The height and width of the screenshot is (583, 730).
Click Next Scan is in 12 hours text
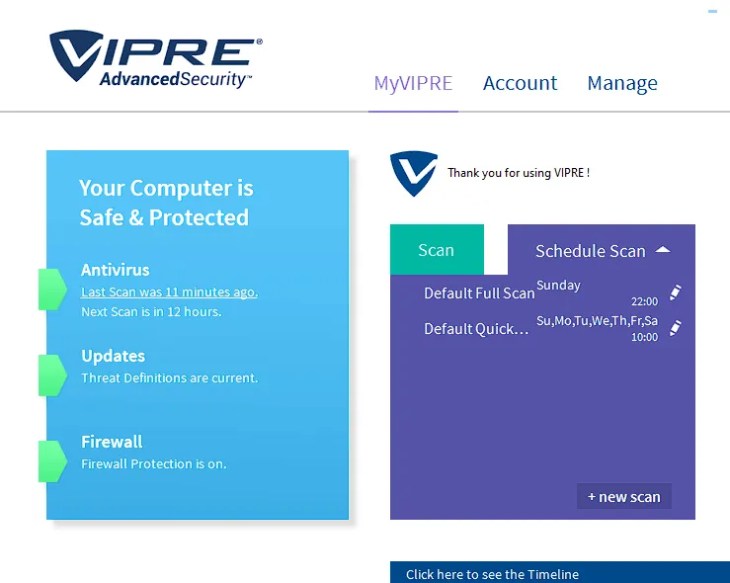[151, 312]
